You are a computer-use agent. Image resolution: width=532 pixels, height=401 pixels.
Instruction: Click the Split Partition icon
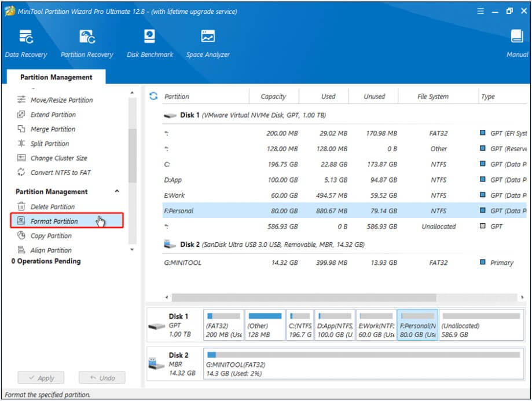tap(21, 143)
